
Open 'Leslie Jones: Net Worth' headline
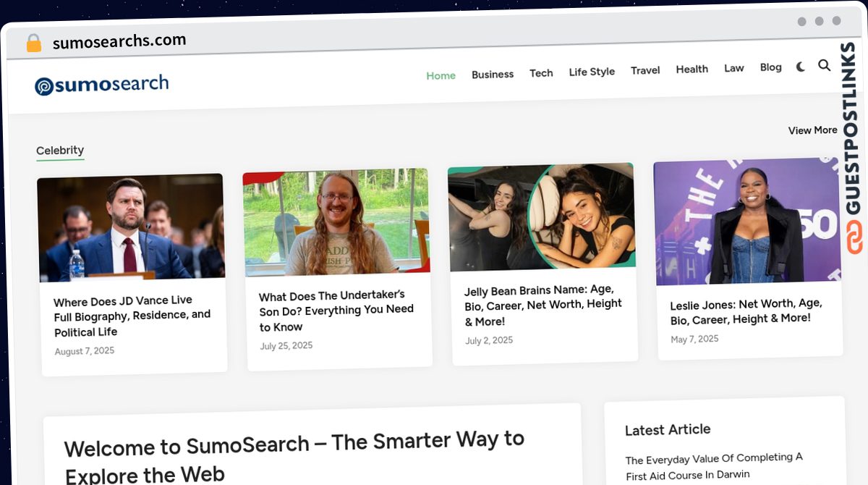[746, 311]
